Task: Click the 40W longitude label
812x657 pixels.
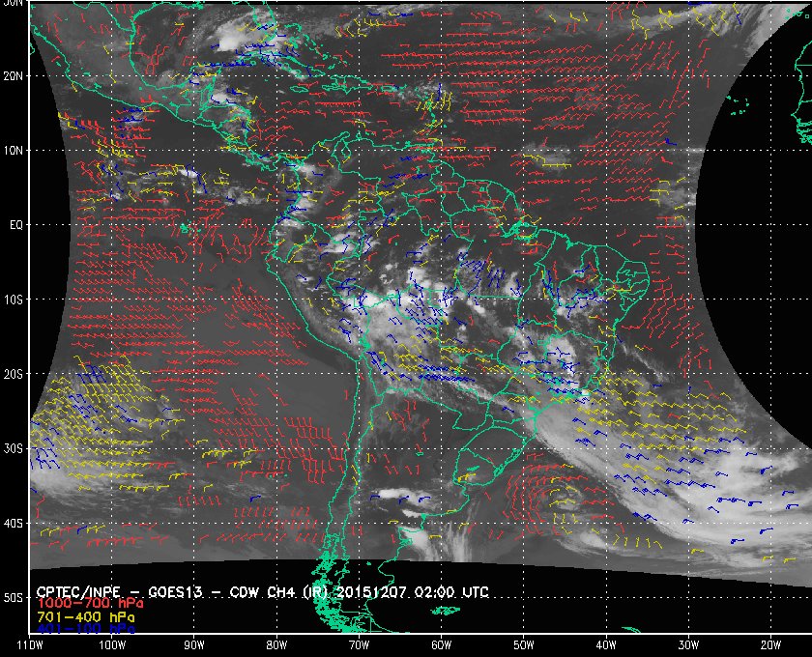Action: (x=606, y=645)
